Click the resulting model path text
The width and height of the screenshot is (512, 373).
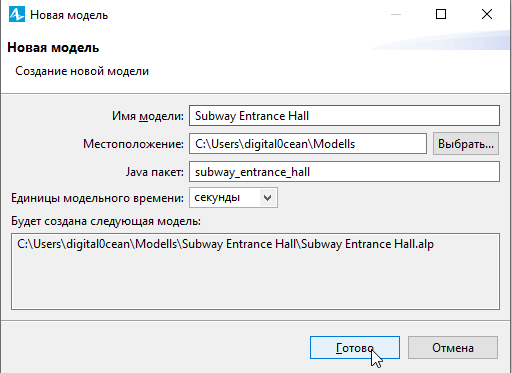pos(225,244)
